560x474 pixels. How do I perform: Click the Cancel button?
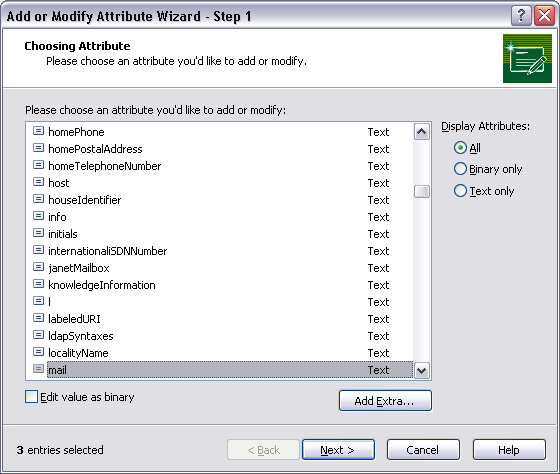[423, 450]
